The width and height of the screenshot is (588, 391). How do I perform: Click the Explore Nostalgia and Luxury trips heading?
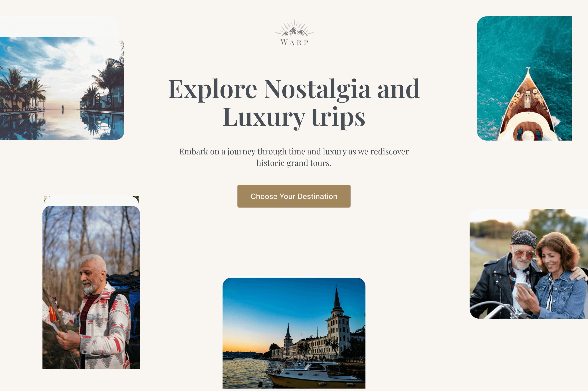(294, 103)
